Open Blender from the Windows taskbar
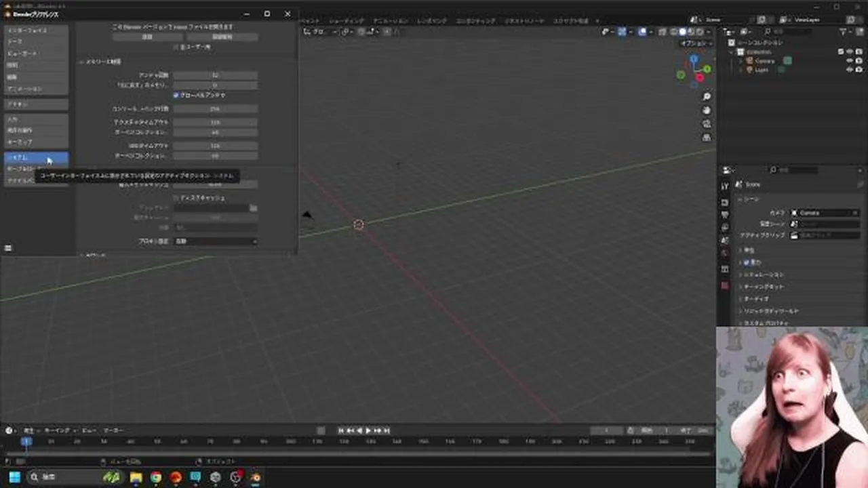 coord(256,477)
